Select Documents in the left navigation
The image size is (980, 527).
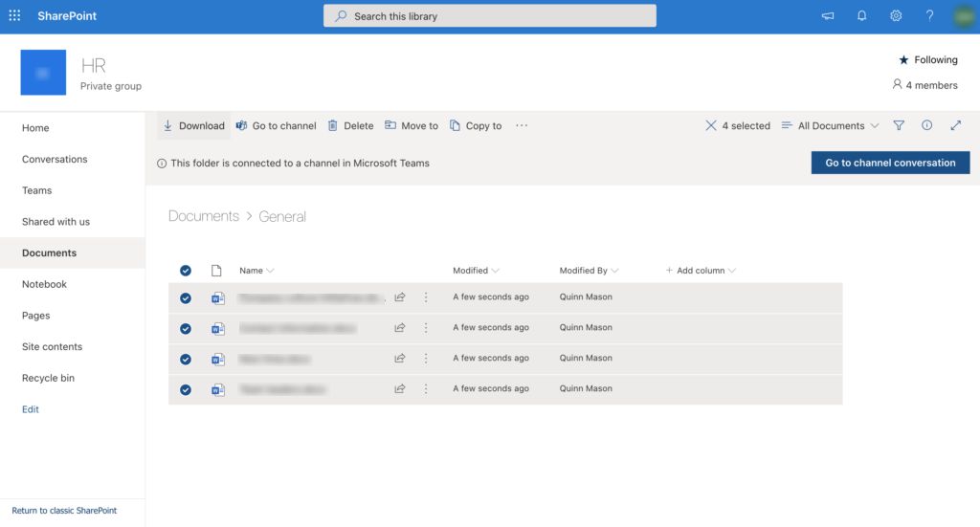pyautogui.click(x=73, y=253)
